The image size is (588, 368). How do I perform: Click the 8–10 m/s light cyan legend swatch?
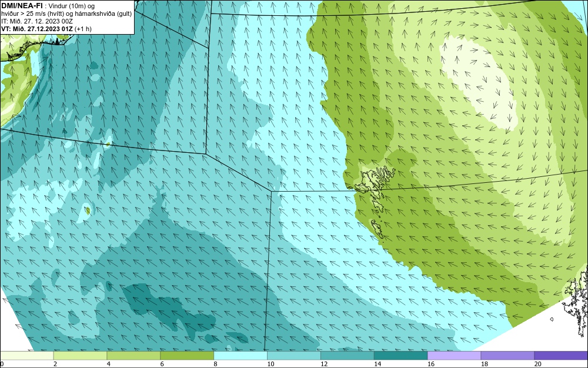240,356
